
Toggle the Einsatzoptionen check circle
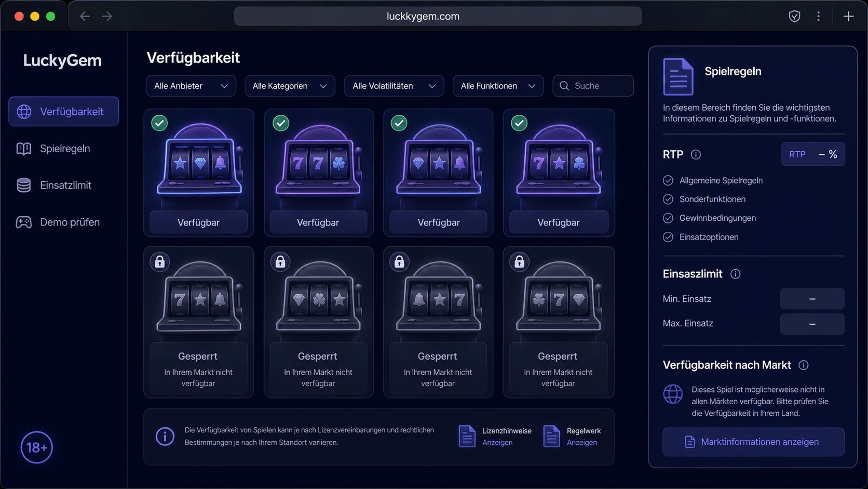point(668,237)
